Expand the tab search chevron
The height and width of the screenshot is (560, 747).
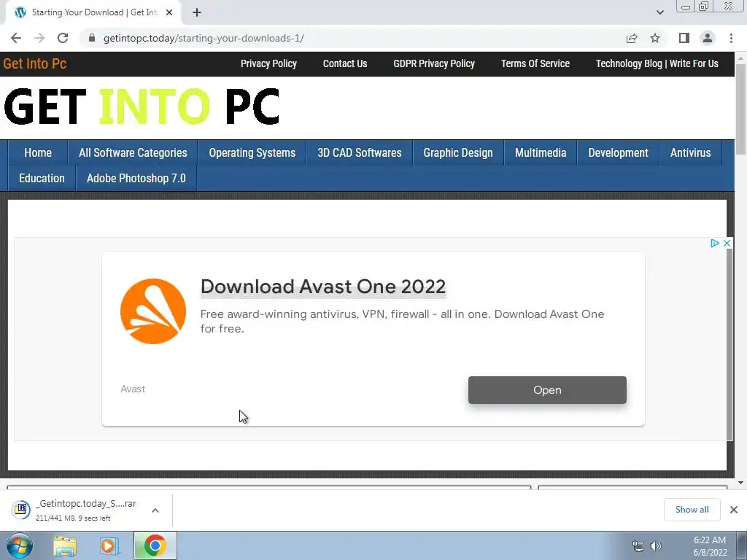(659, 13)
